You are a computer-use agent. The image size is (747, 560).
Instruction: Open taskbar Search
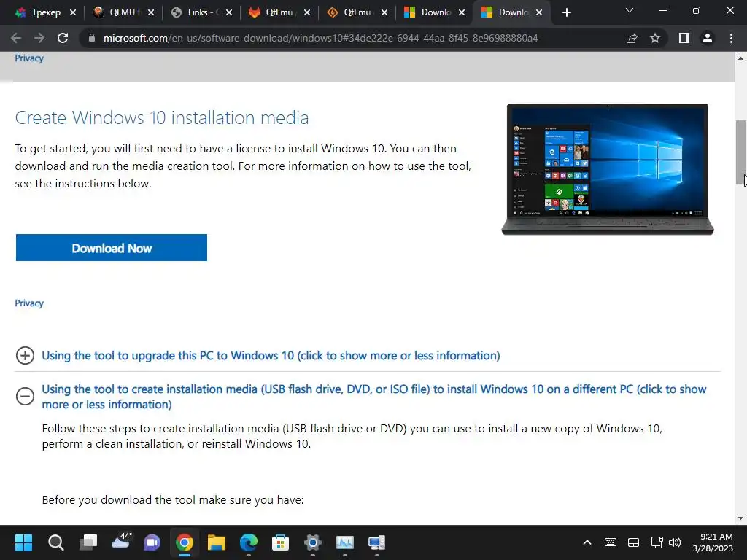click(x=55, y=542)
